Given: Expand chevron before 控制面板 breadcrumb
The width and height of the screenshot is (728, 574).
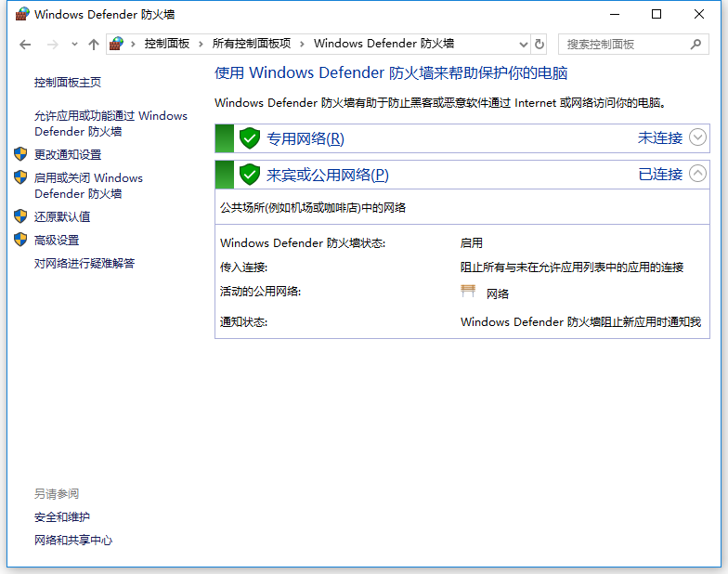Looking at the screenshot, I should tap(134, 45).
